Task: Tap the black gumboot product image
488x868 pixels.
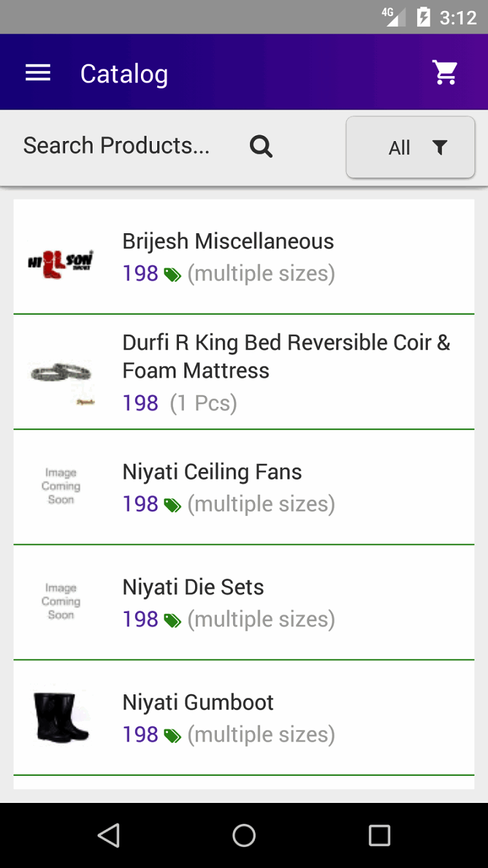Action: click(x=61, y=717)
